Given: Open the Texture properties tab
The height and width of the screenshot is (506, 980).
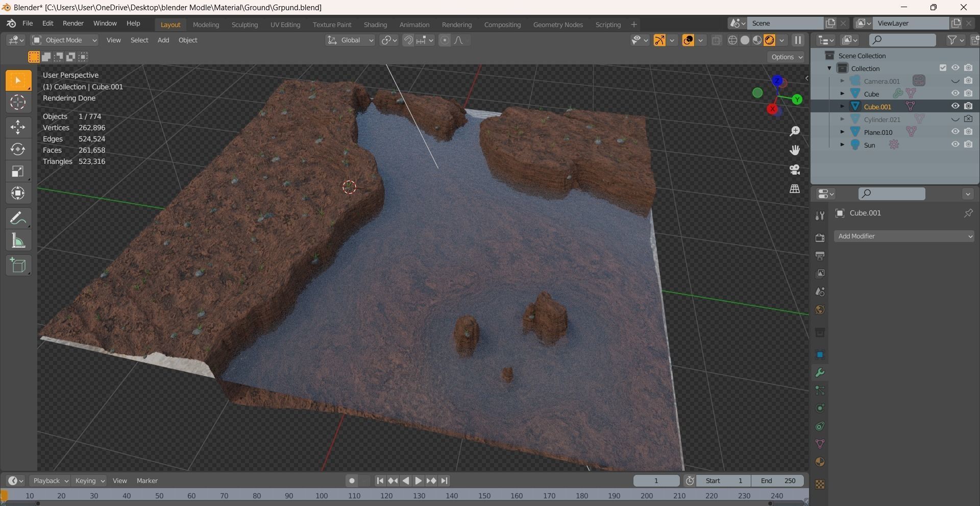Looking at the screenshot, I should [x=820, y=484].
